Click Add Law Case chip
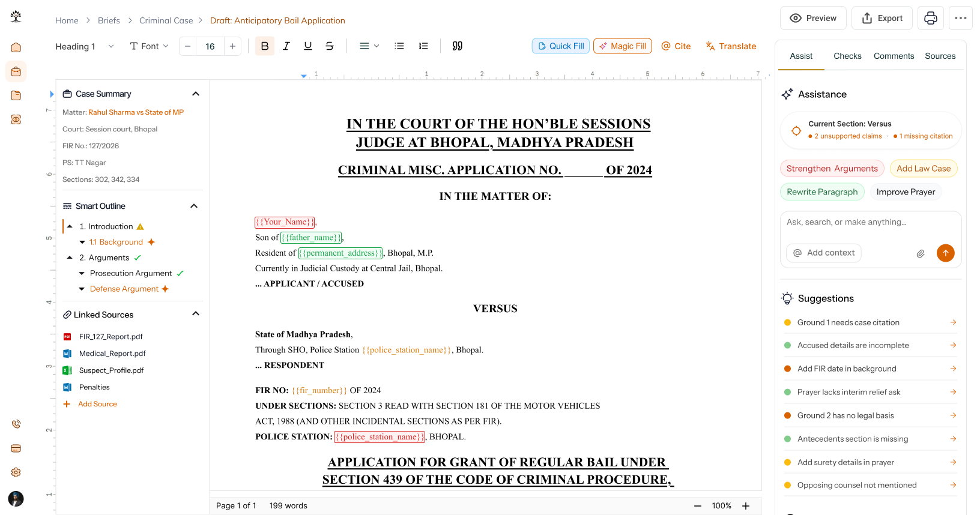980x515 pixels. point(924,169)
